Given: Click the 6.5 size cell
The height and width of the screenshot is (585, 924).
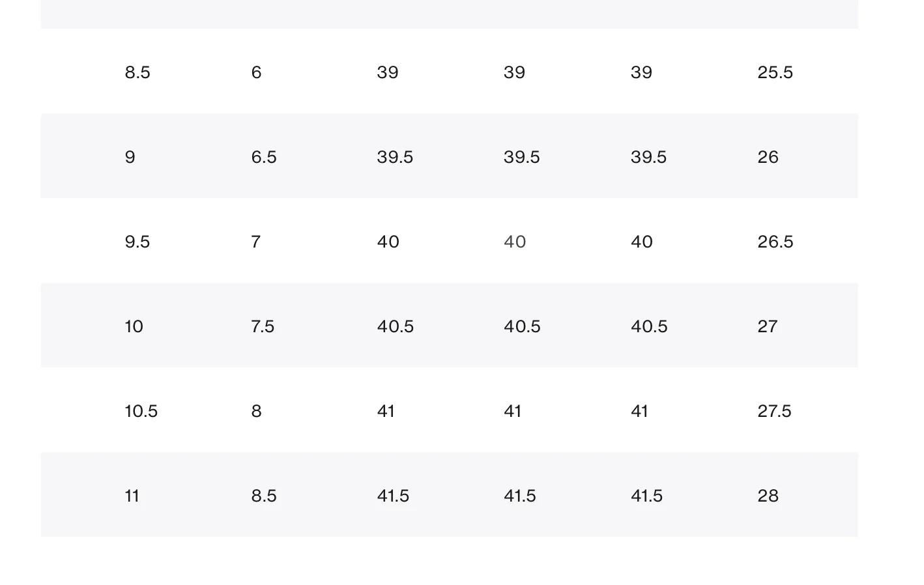Looking at the screenshot, I should pyautogui.click(x=264, y=157).
